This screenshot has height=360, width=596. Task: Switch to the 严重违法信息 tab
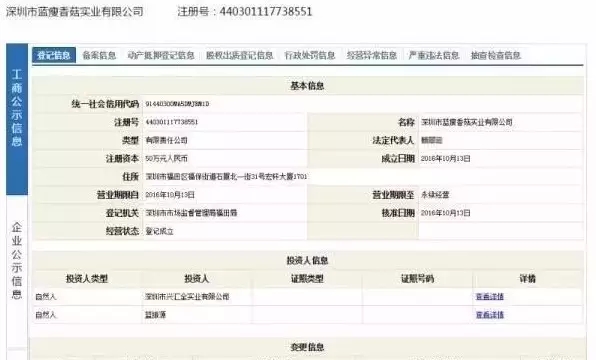click(x=434, y=56)
